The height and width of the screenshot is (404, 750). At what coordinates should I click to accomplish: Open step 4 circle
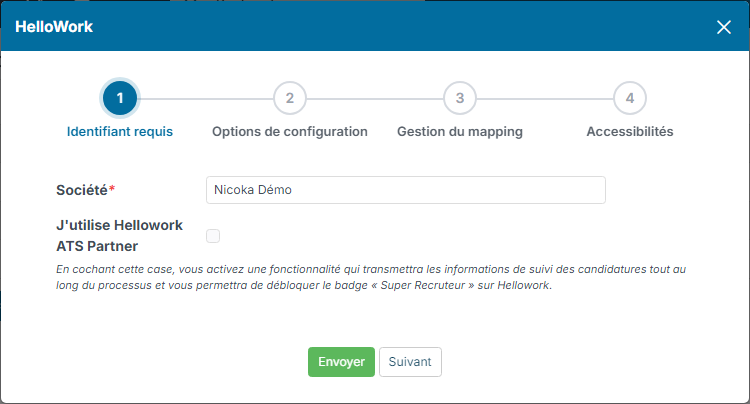tap(630, 98)
